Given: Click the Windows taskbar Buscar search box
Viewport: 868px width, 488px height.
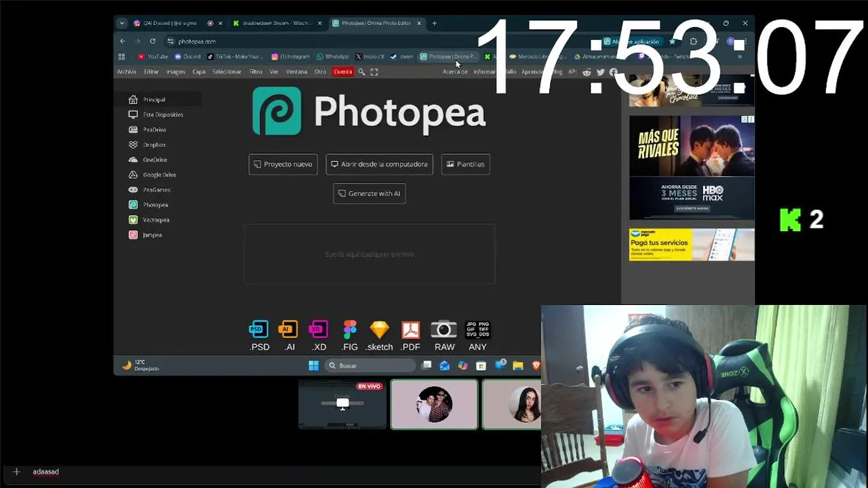Looking at the screenshot, I should point(369,365).
